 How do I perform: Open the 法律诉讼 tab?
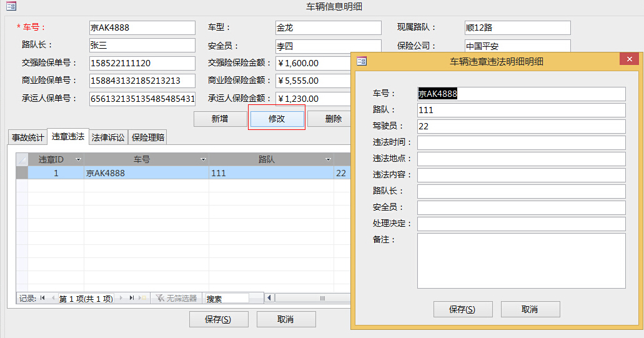[109, 137]
